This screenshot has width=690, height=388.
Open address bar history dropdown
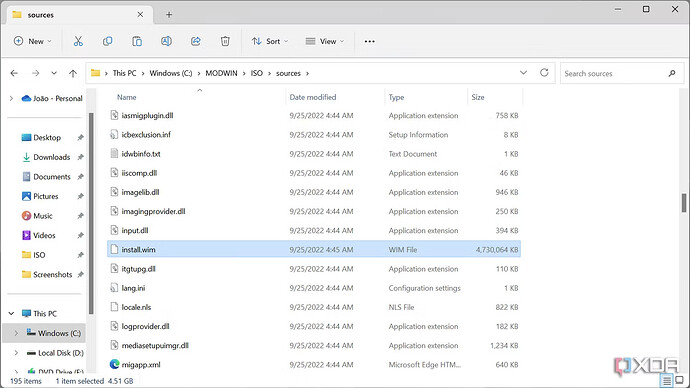[523, 73]
